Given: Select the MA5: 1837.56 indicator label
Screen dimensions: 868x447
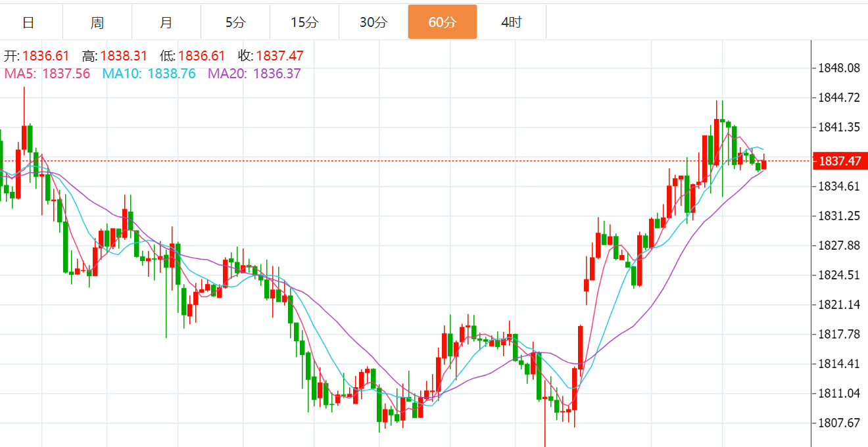Looking at the screenshot, I should [47, 74].
